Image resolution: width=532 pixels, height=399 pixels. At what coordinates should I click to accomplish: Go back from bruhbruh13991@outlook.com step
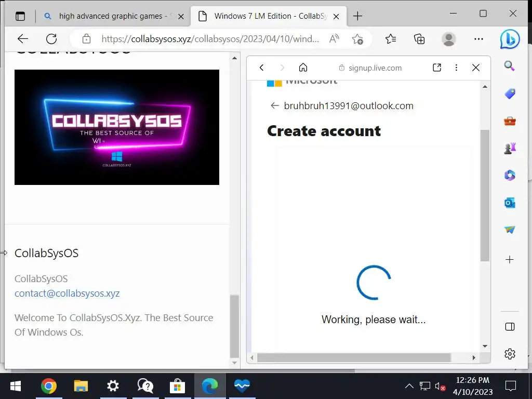[x=274, y=105]
